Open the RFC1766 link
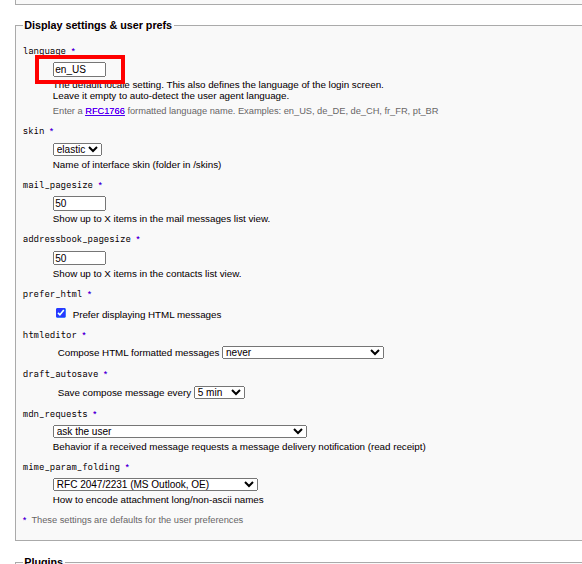The width and height of the screenshot is (582, 564). pos(105,111)
